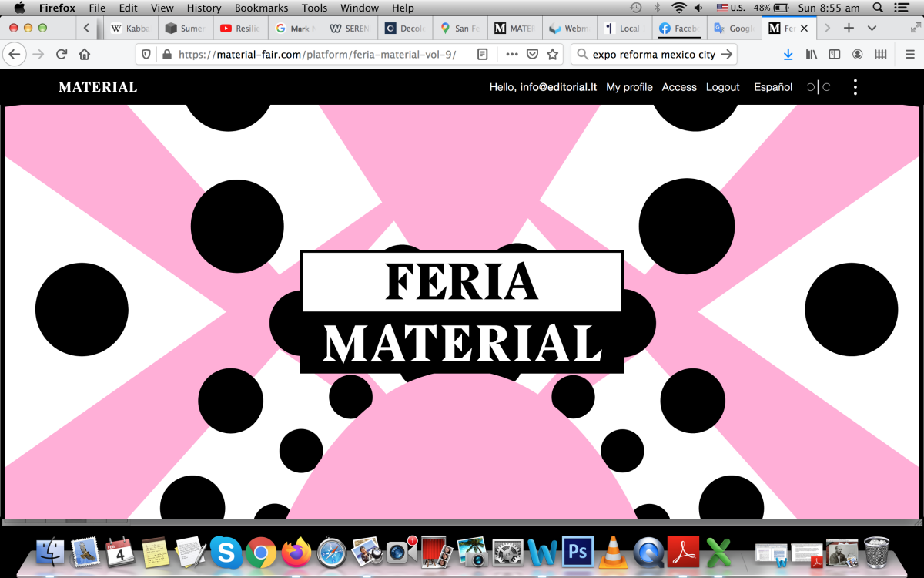Open Adobe Acrobat from the Dock
The image size is (924, 578).
[683, 552]
